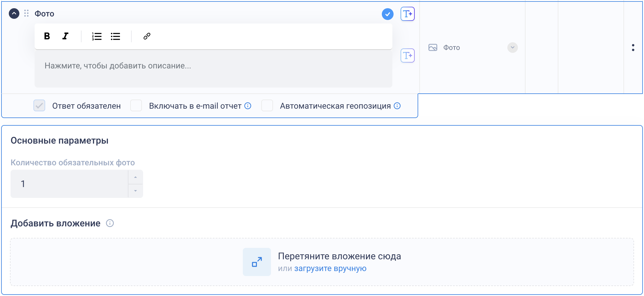
Task: Decrease the required photo count
Action: 135,191
